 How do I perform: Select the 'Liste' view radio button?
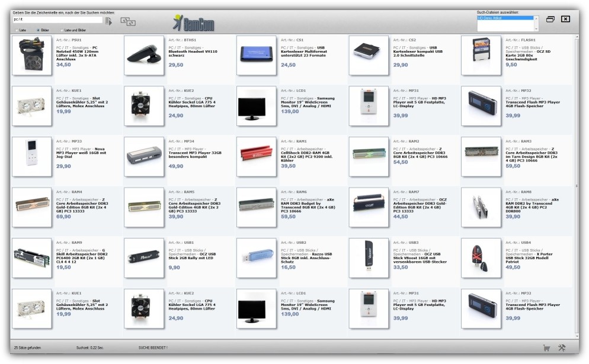tap(16, 30)
